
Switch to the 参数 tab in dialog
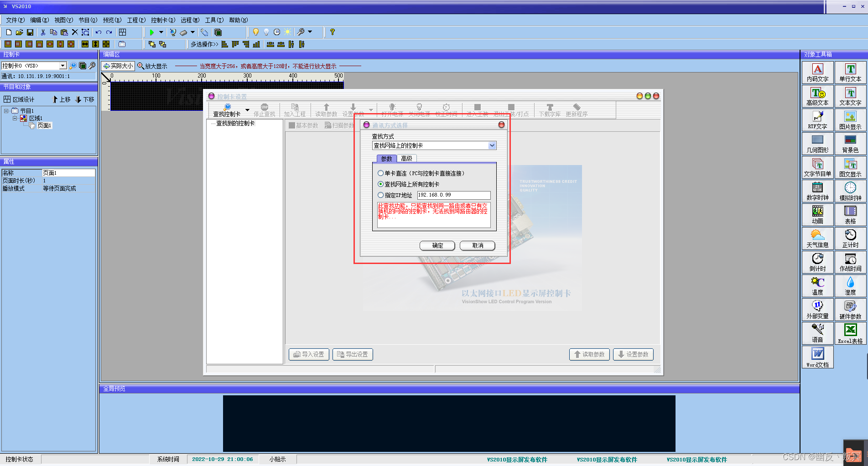pos(387,158)
